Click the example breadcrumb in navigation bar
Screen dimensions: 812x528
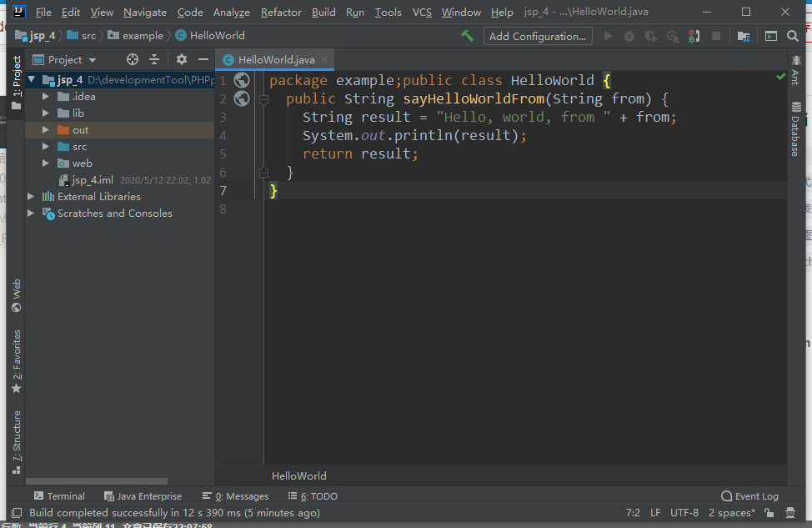136,36
